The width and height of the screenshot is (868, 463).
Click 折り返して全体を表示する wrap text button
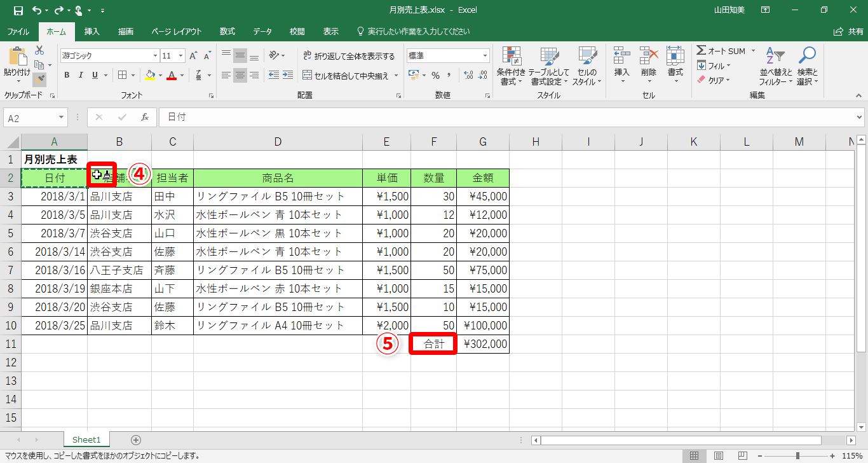pos(349,56)
